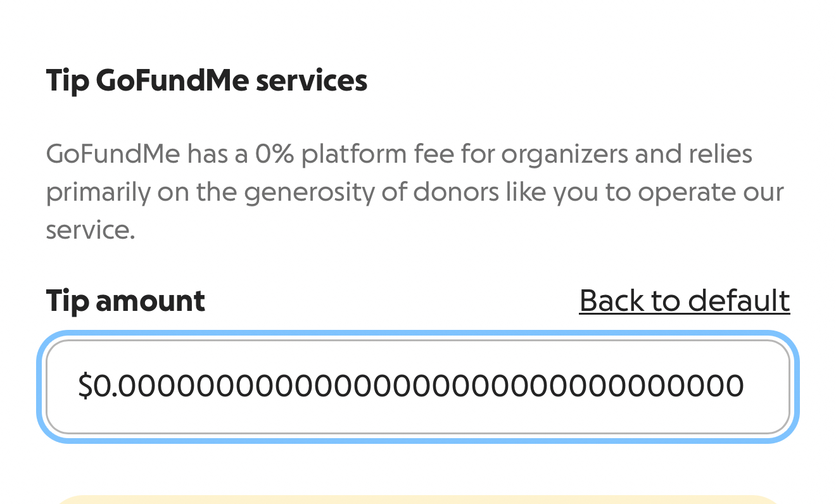The width and height of the screenshot is (836, 504).
Task: Click the yellow notice banner below the field
Action: point(418,499)
